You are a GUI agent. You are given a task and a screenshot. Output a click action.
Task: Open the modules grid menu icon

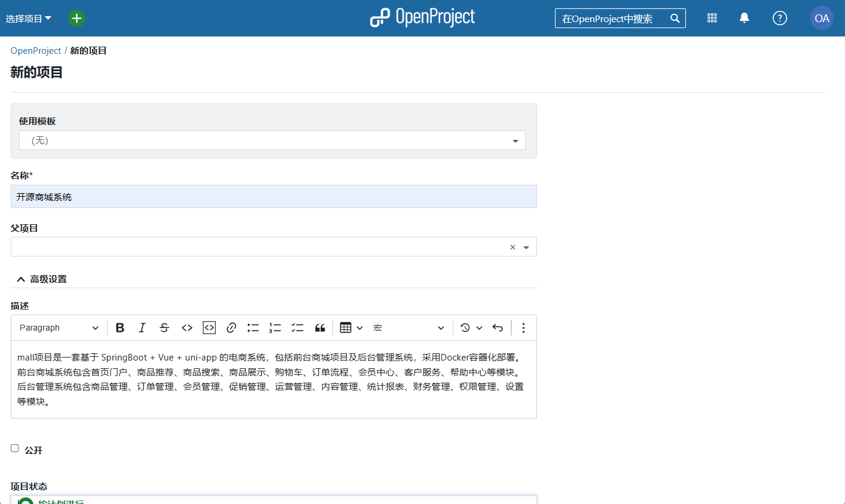(x=712, y=18)
